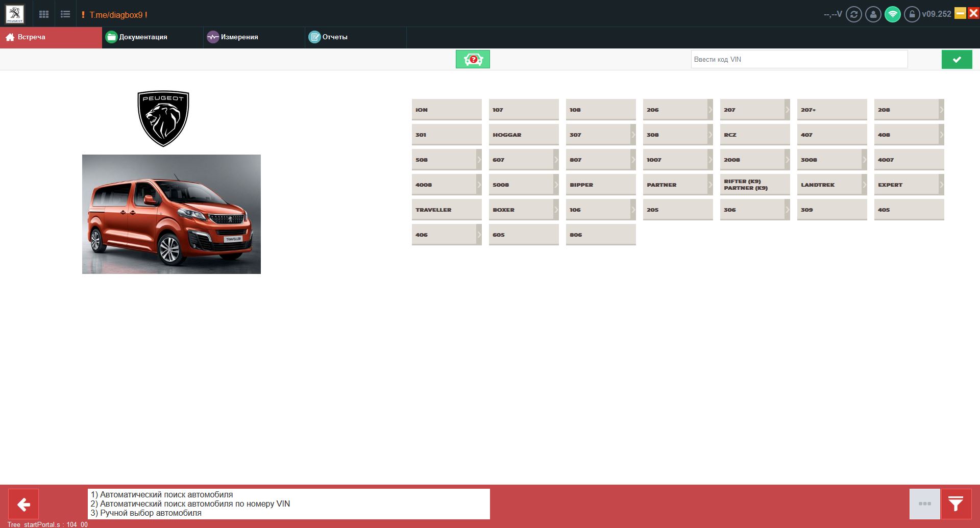This screenshot has width=980, height=528.
Task: Select the 806 model button
Action: (x=601, y=235)
